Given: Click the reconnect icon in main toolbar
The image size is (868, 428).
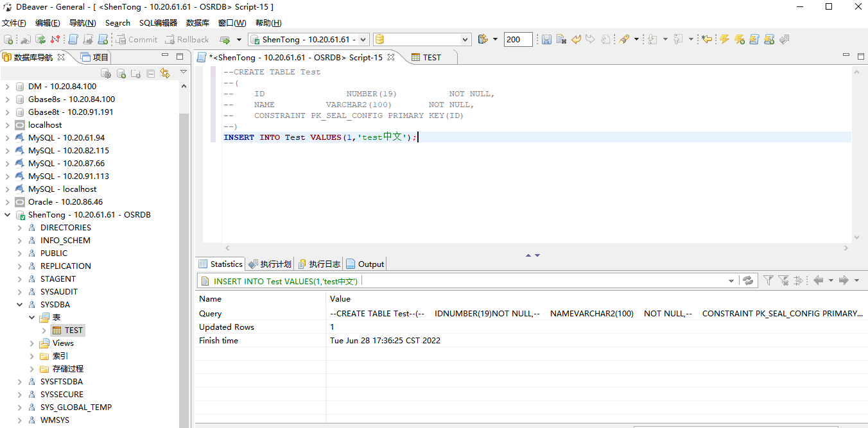Looking at the screenshot, I should point(40,39).
